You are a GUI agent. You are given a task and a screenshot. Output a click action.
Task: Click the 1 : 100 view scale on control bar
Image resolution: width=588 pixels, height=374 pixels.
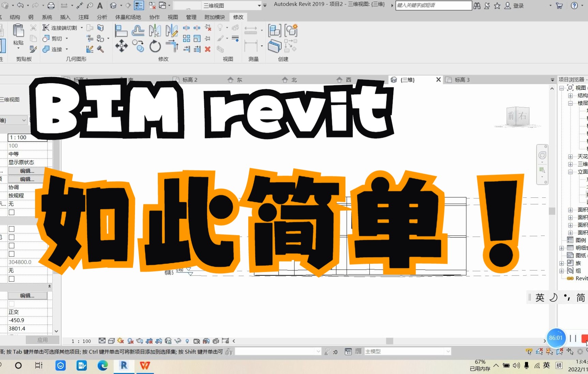(81, 341)
